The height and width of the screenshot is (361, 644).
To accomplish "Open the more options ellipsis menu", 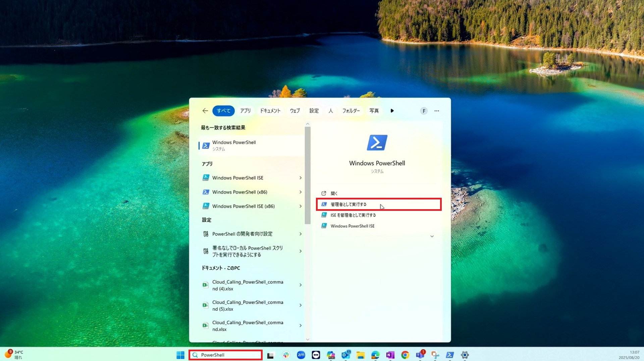I will coord(436,111).
